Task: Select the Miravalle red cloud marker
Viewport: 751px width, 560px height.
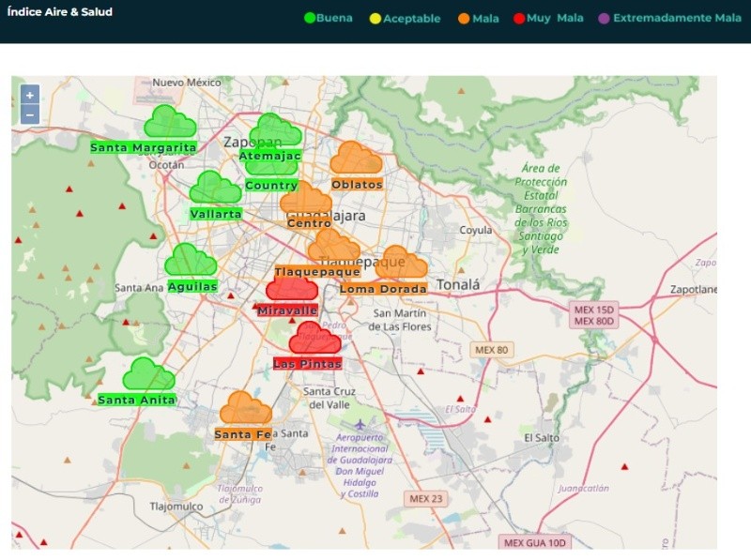Action: coord(291,288)
